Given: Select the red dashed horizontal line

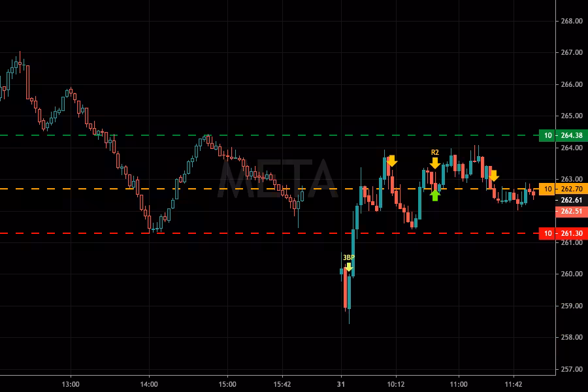Looking at the screenshot, I should tap(261, 233).
